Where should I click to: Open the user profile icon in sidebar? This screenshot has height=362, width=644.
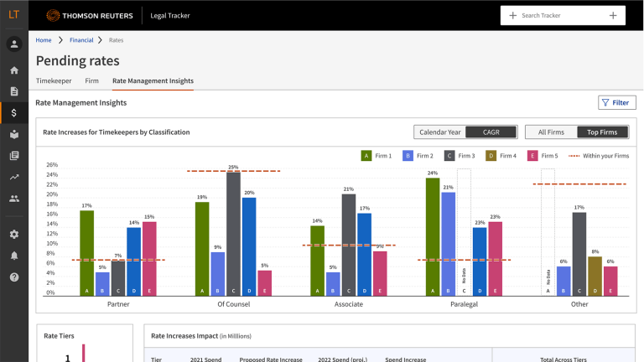[13, 44]
